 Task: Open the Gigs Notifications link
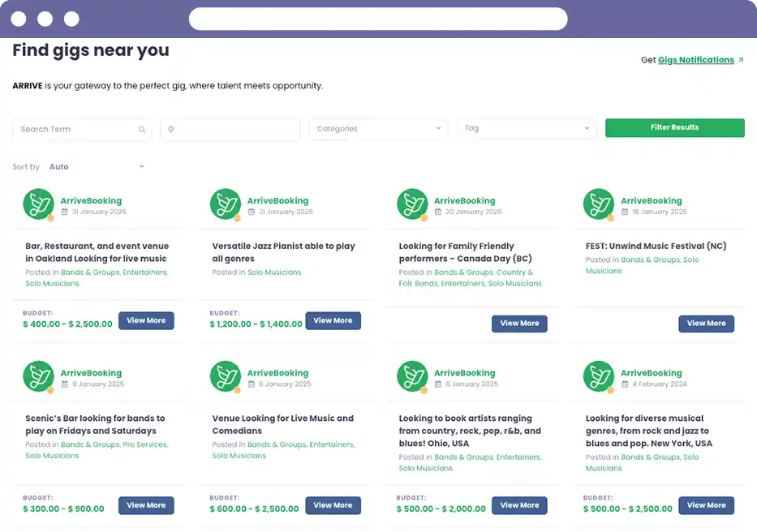[695, 60]
